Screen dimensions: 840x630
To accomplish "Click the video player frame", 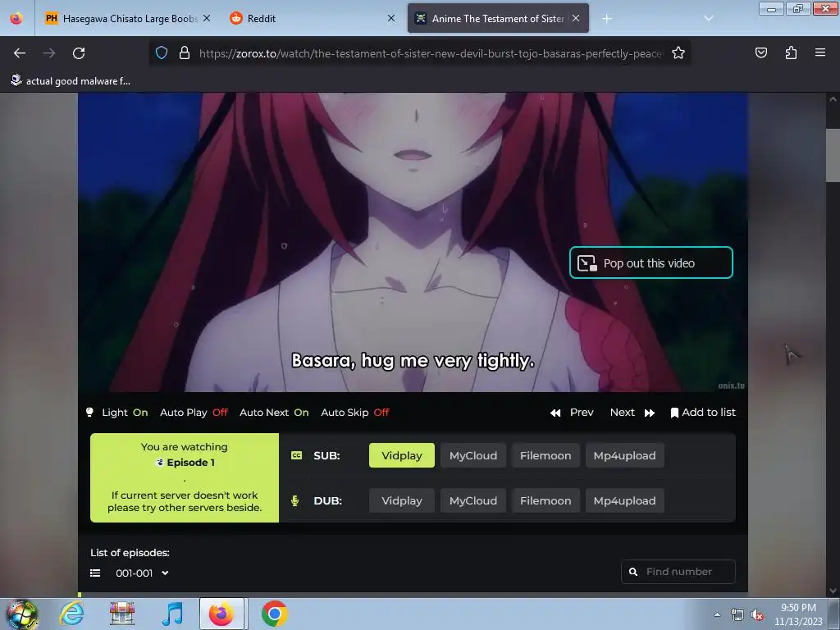I will [413, 242].
